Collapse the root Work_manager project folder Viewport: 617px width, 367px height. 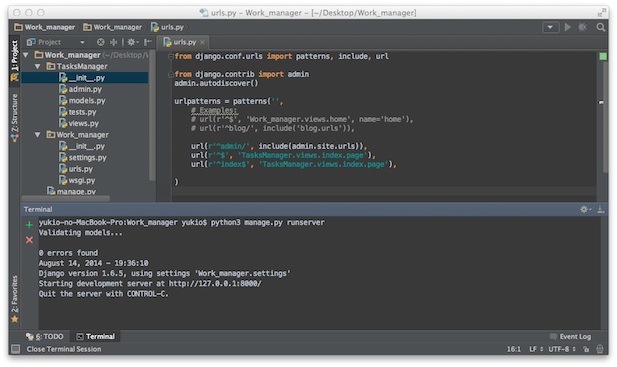tap(26, 55)
